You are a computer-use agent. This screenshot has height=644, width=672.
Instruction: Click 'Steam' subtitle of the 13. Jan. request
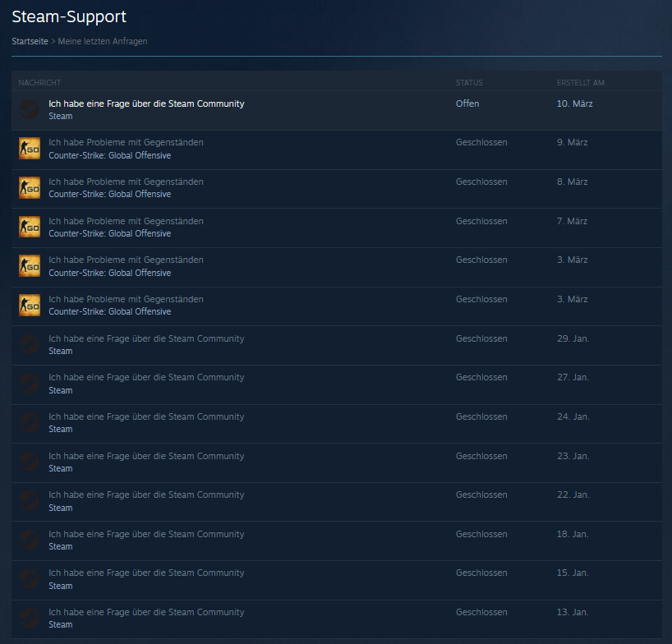(x=61, y=624)
